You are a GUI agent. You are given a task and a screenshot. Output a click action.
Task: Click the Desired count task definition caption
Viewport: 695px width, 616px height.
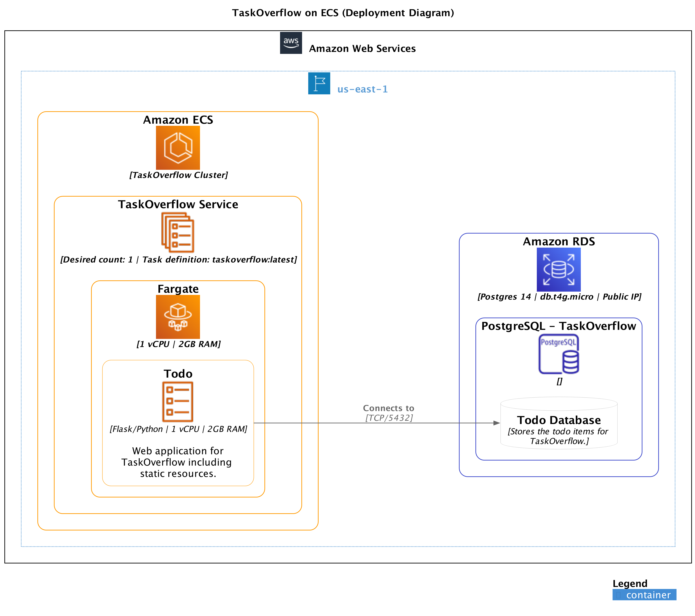(178, 260)
